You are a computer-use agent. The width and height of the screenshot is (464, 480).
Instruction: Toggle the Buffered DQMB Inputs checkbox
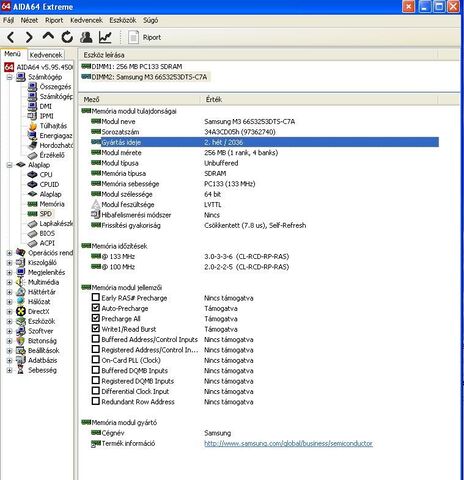pos(96,370)
